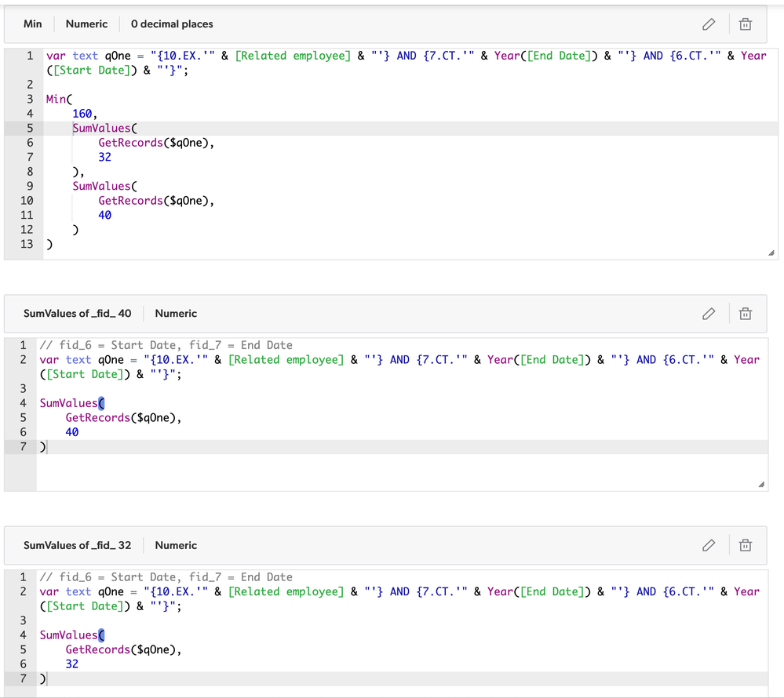Click SumValues( in fid 32 editor
Screen dimensions: 784x698
pos(72,635)
